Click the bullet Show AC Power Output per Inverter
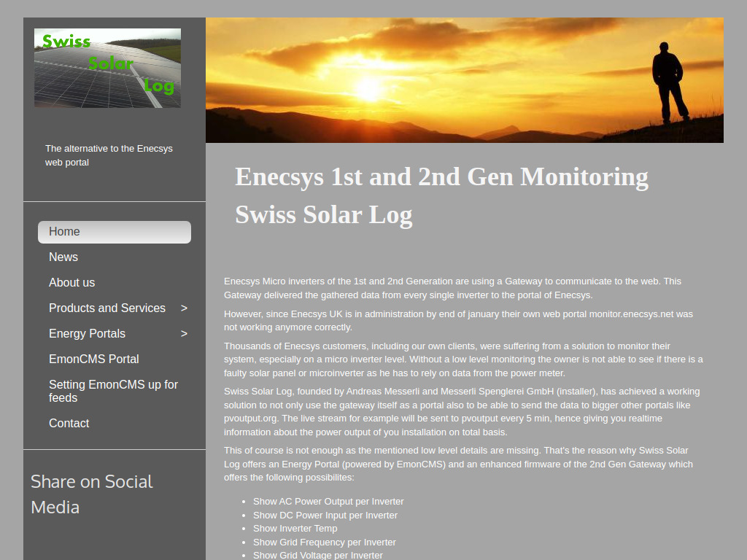 [328, 501]
